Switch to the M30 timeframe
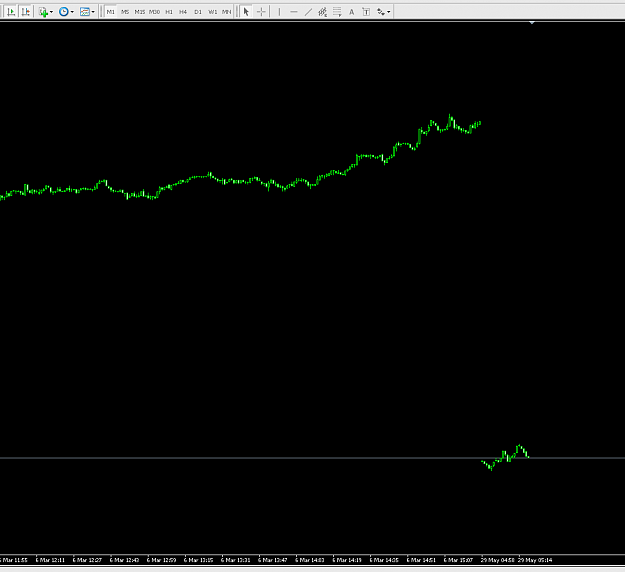The image size is (625, 572). tap(154, 12)
